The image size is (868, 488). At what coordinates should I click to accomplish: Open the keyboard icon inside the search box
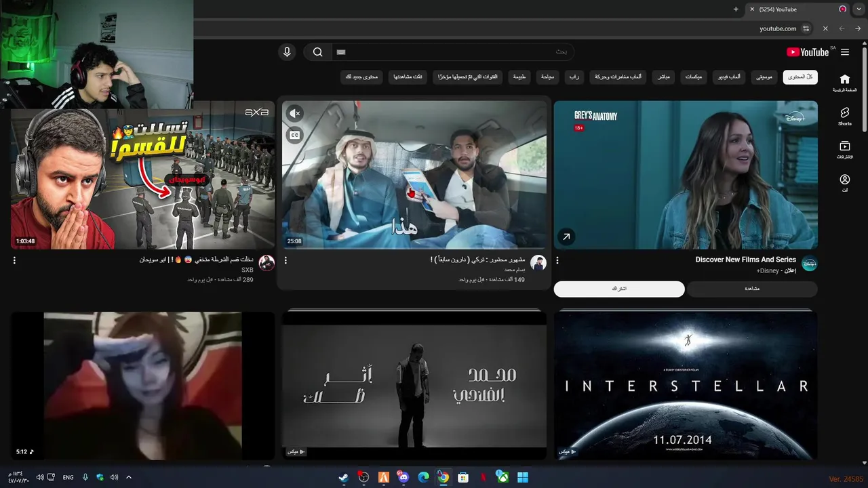(341, 52)
